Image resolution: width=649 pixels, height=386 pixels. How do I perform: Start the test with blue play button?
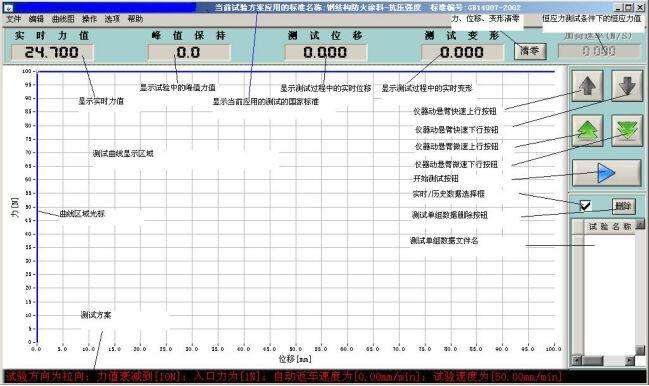tap(607, 173)
